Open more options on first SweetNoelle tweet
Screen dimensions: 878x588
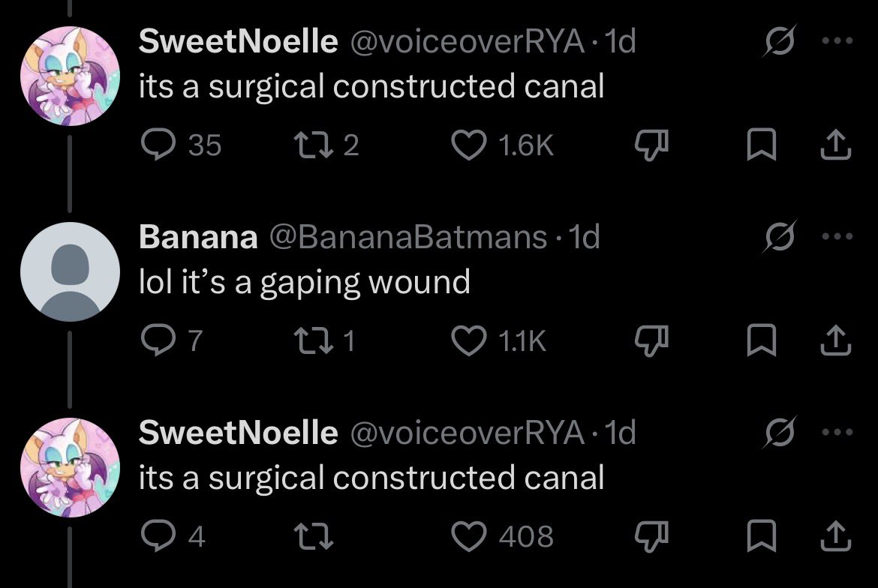coord(837,40)
